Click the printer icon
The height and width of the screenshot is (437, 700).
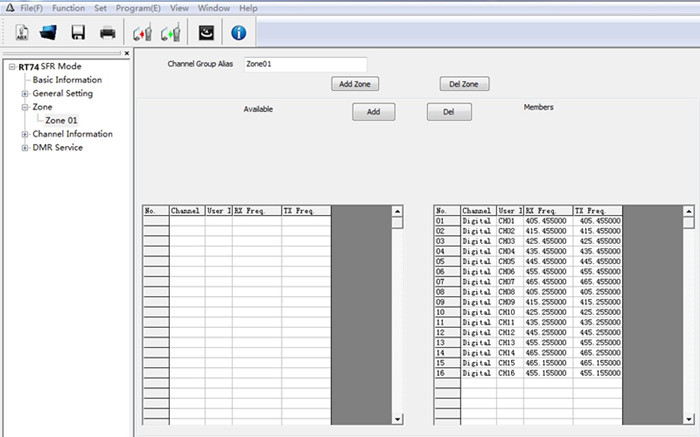(108, 33)
